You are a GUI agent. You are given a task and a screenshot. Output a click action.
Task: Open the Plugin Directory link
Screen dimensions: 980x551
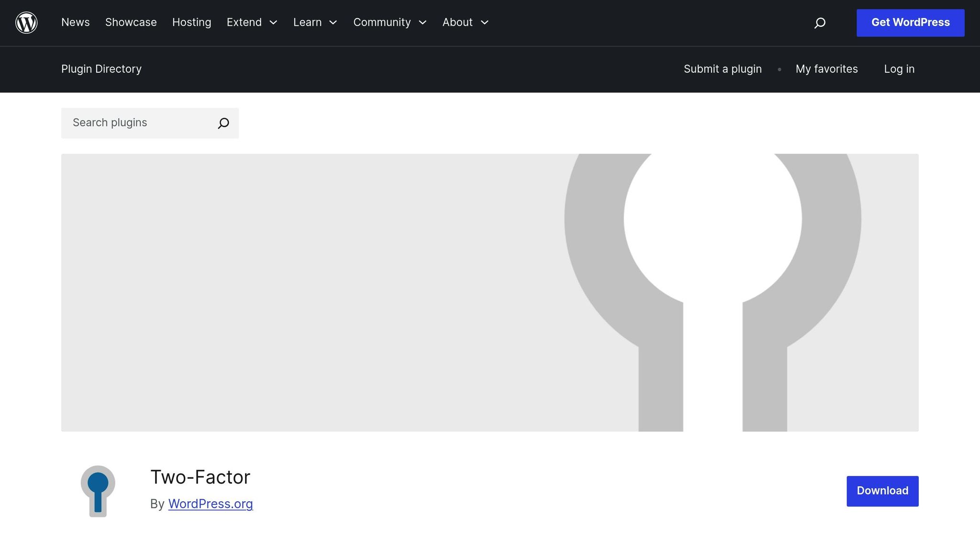tap(101, 69)
